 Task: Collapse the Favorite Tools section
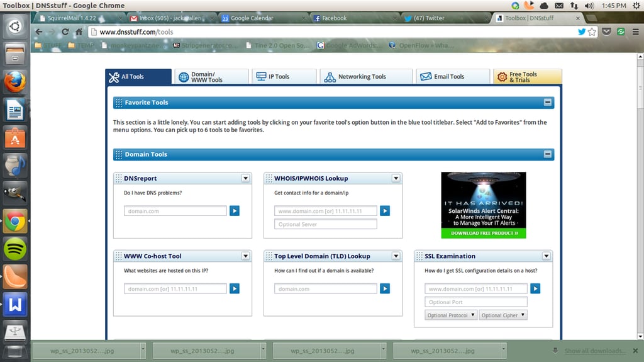tap(548, 103)
